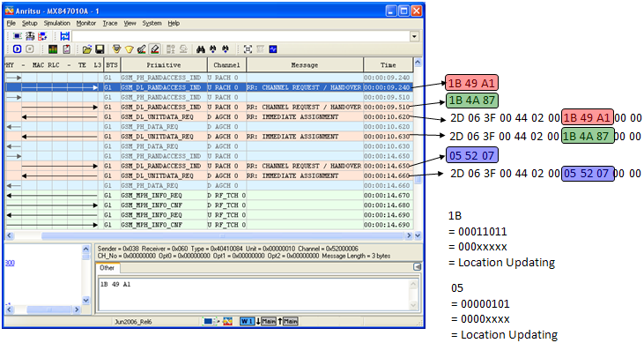644x343 pixels.
Task: Click the greyed list-settings toolbar icon
Action: click(171, 49)
